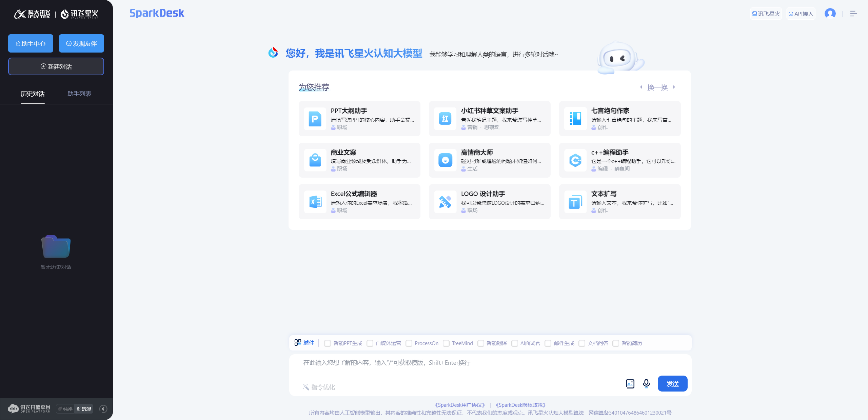This screenshot has width=868, height=420.
Task: Show previous recommendations with left arrow
Action: 641,87
